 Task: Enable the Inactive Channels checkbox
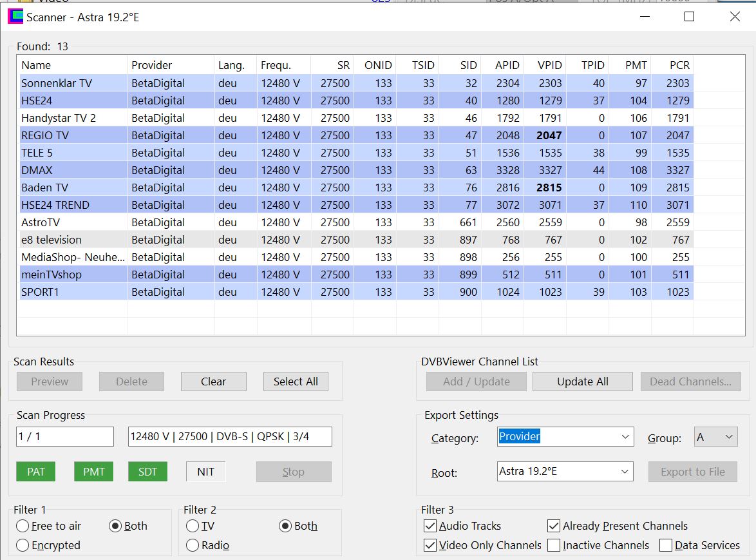coord(554,545)
